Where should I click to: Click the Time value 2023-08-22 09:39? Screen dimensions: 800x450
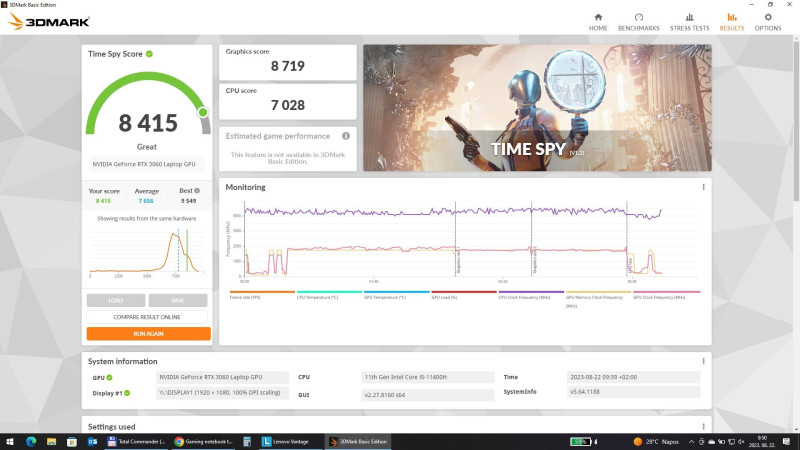pos(633,377)
